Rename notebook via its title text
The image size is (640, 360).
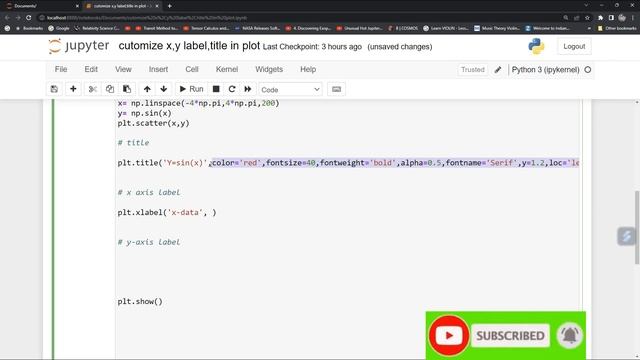click(189, 46)
